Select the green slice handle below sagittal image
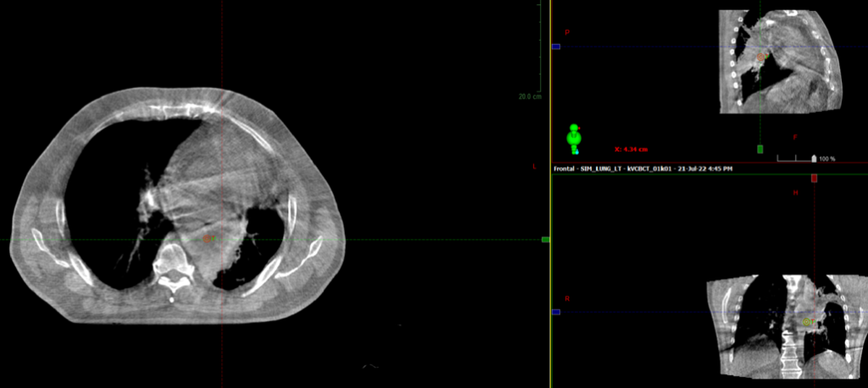Image resolution: width=868 pixels, height=388 pixels. coord(760,149)
